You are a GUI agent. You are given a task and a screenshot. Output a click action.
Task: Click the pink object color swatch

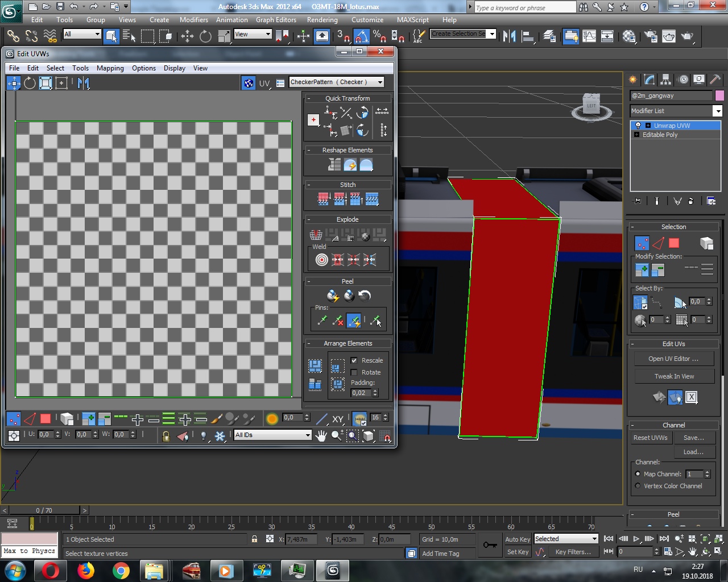click(719, 95)
